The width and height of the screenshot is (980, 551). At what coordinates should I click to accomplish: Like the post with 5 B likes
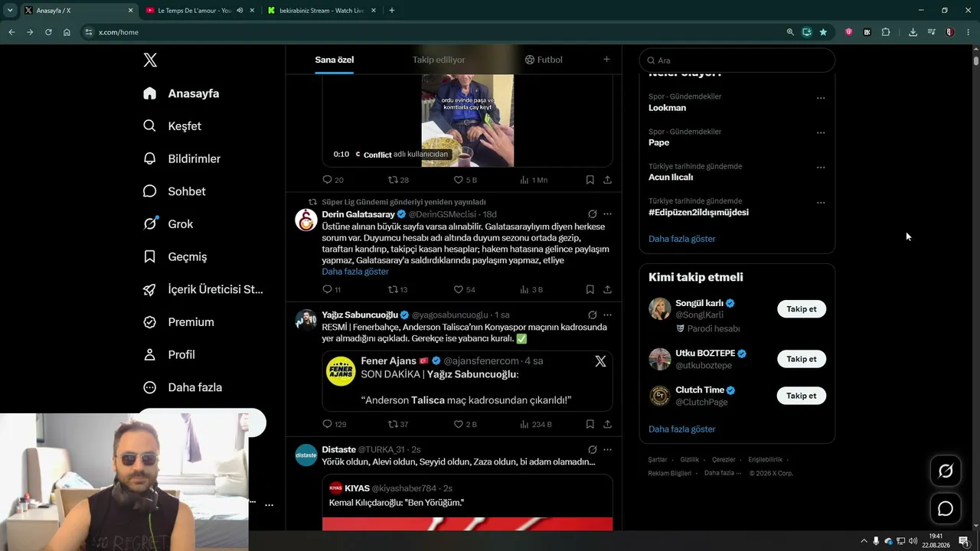[465, 180]
